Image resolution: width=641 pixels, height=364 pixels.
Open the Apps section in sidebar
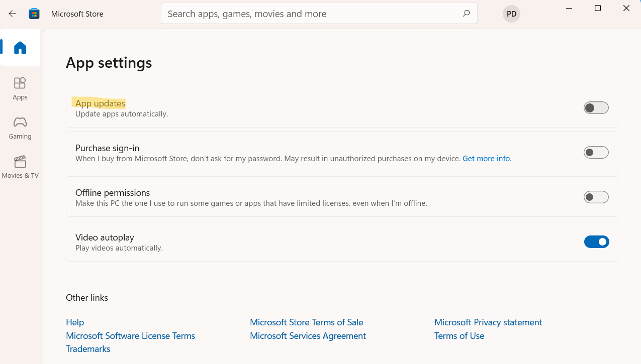pyautogui.click(x=20, y=88)
